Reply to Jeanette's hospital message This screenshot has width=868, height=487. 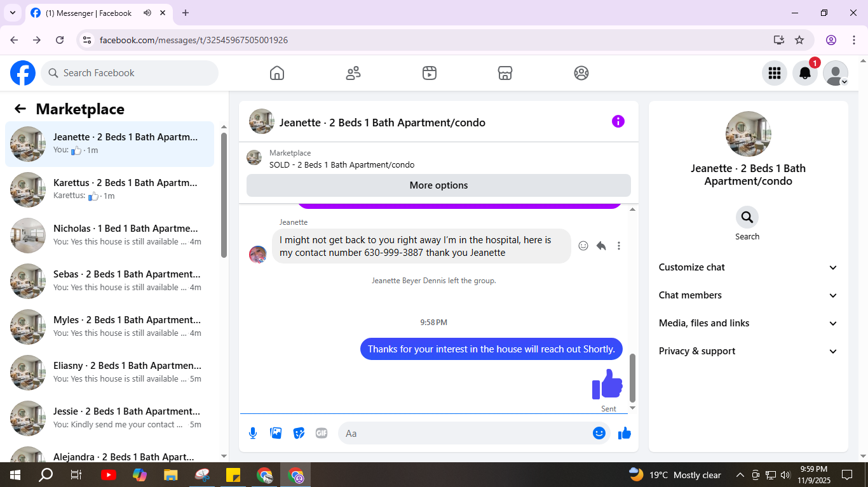click(601, 246)
